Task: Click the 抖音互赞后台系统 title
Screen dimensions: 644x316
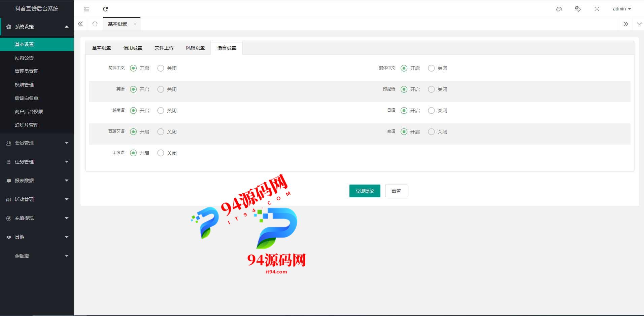Action: tap(37, 9)
